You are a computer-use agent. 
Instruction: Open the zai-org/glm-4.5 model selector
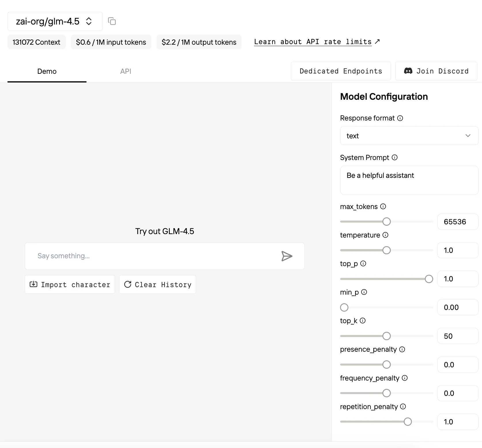tap(55, 21)
